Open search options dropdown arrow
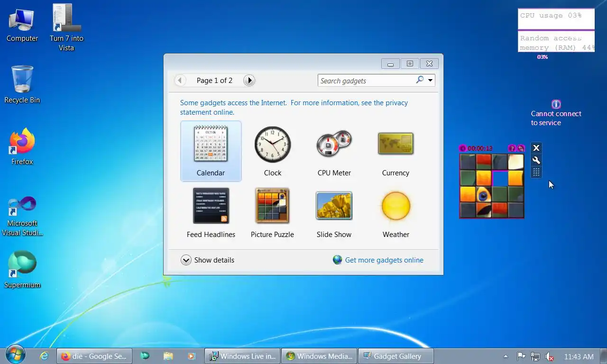Viewport: 607px width, 364px height. [430, 81]
